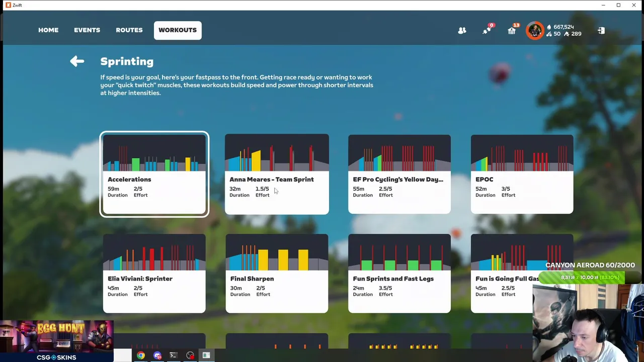This screenshot has height=362, width=644.
Task: Click the Egg Hunt CSGO Skins banner
Action: (56, 341)
